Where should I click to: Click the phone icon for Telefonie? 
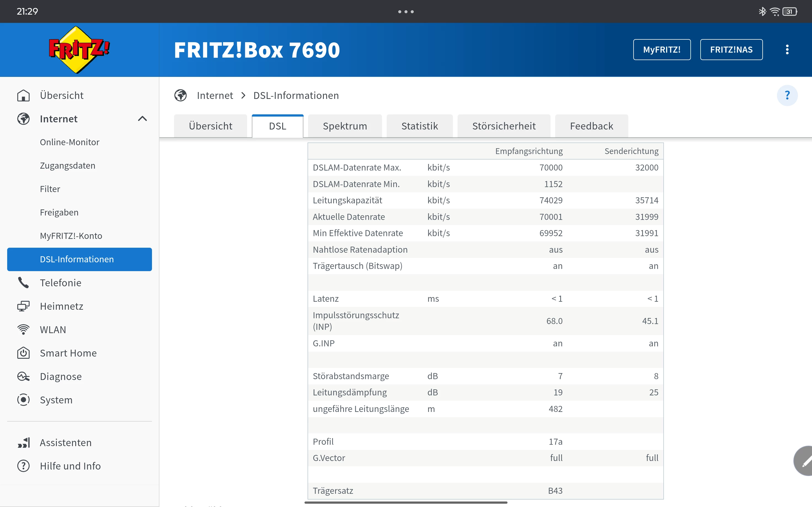23,283
